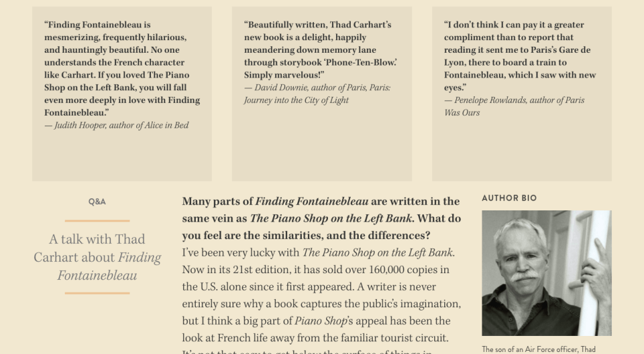Click the answer paragraph starting 'I've been very lucky'

(321, 299)
